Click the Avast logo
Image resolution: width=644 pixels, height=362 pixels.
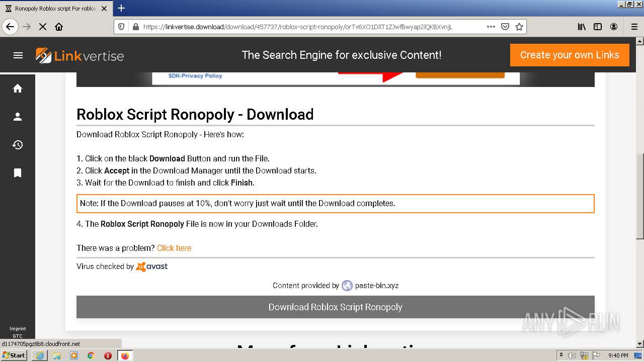[x=152, y=266]
